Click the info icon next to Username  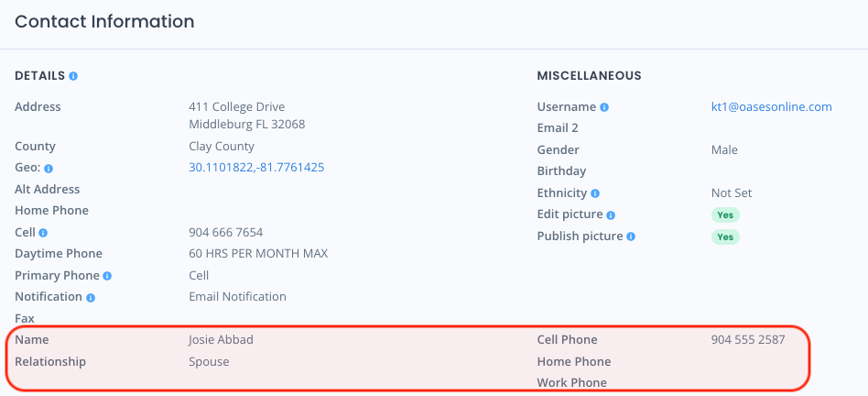(604, 107)
